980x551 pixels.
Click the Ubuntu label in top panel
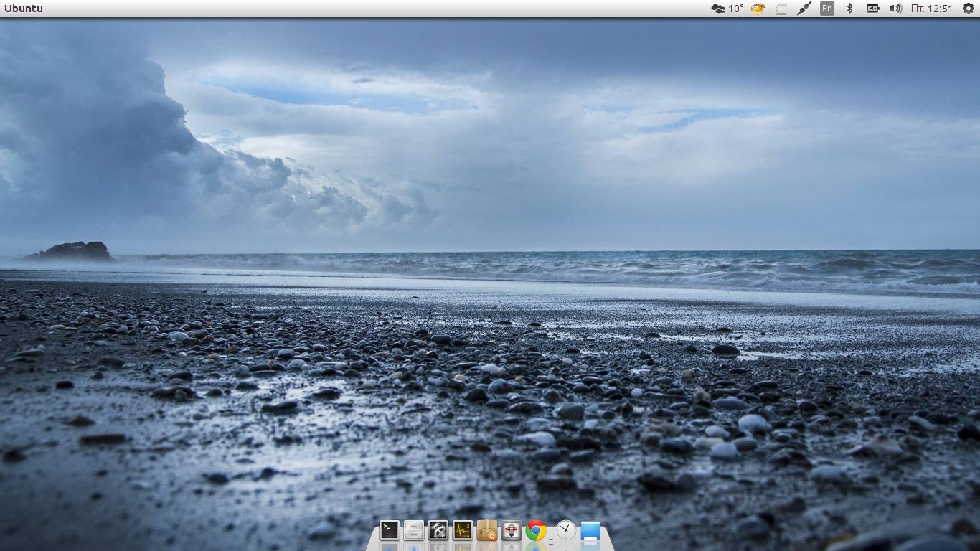[24, 9]
